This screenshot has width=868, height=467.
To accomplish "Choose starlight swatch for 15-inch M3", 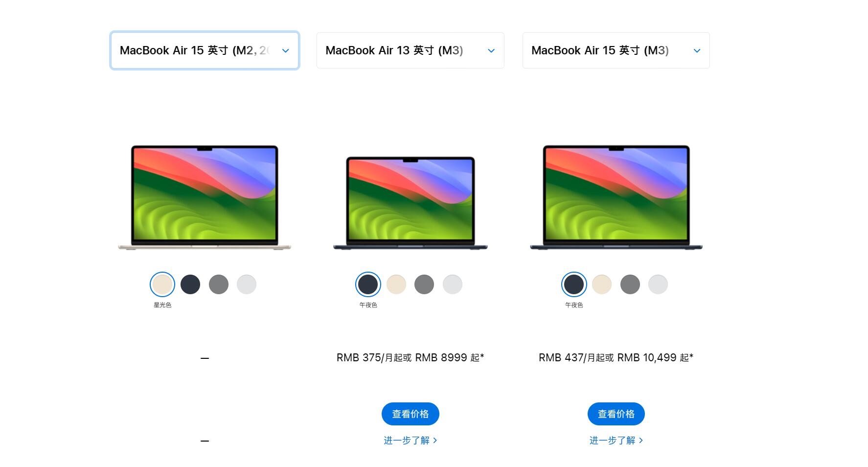I will tap(602, 284).
